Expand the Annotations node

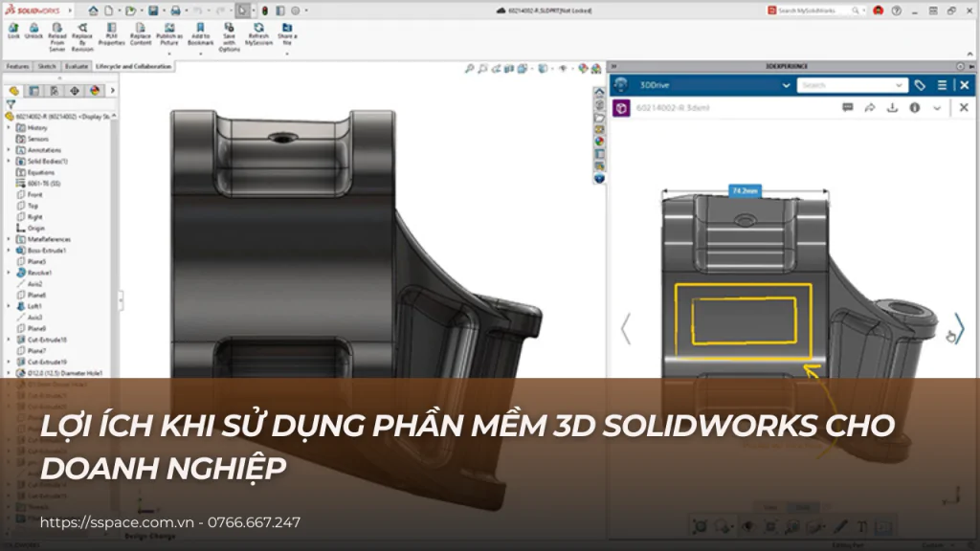coord(9,150)
